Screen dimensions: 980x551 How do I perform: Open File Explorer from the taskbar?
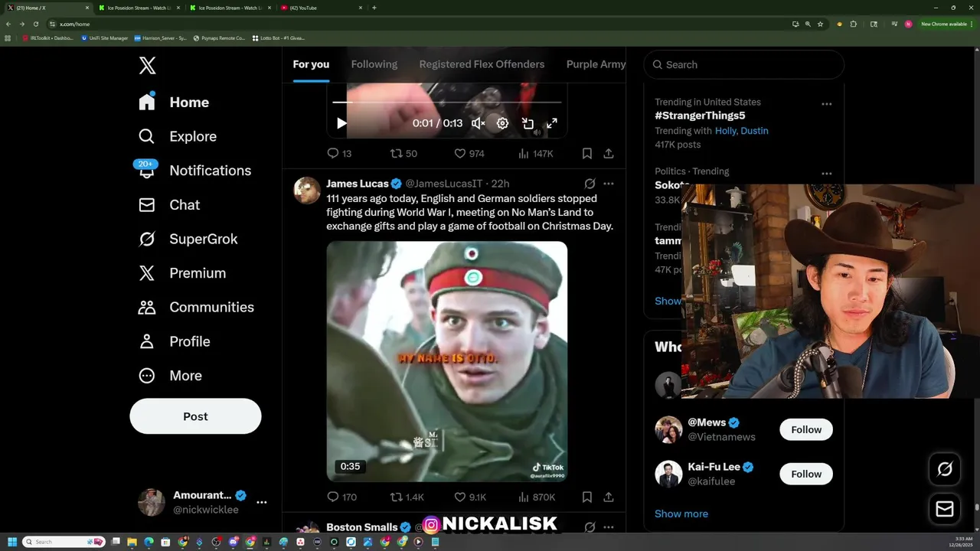(x=132, y=542)
